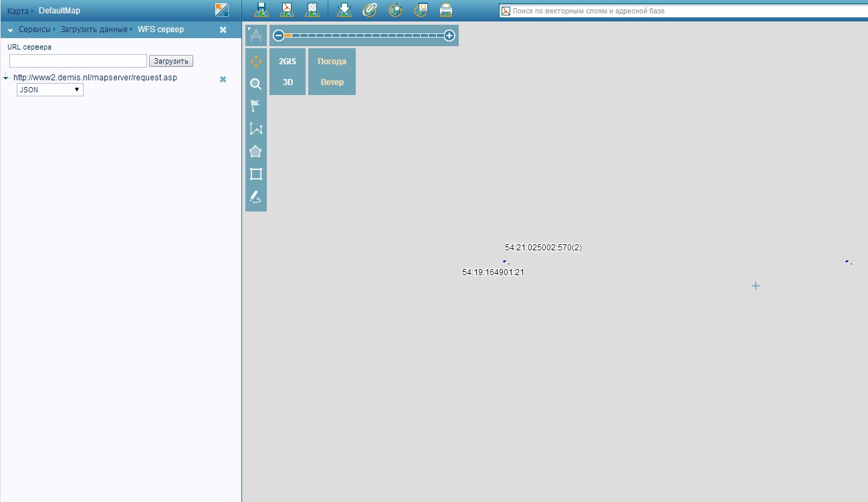Remove the demis.nl server entry
Viewport: 868px width, 502px height.
pos(223,80)
